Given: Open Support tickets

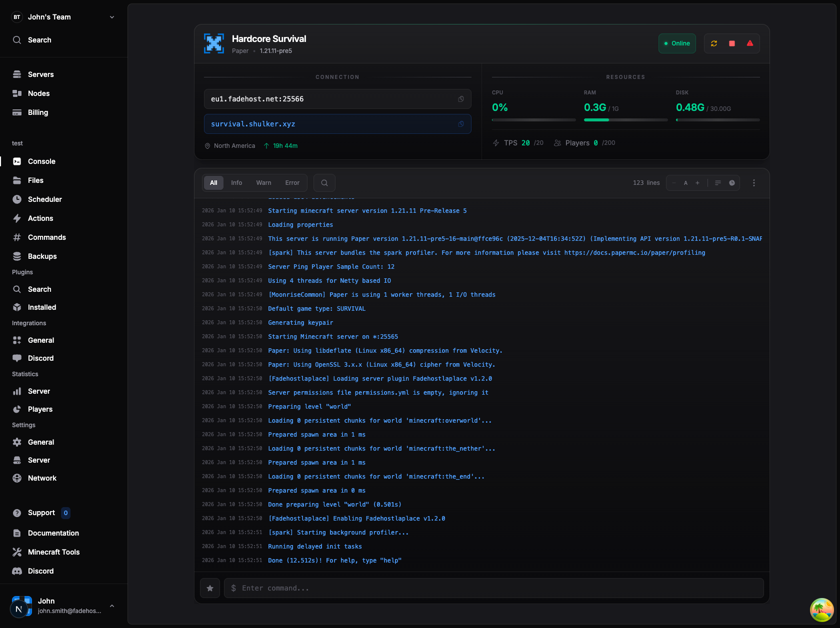Looking at the screenshot, I should point(63,513).
